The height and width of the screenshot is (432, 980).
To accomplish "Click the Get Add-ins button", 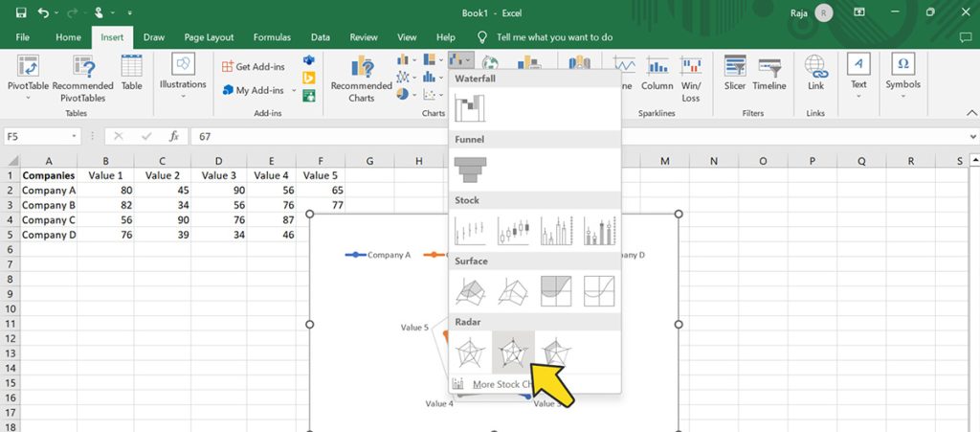I will (256, 67).
